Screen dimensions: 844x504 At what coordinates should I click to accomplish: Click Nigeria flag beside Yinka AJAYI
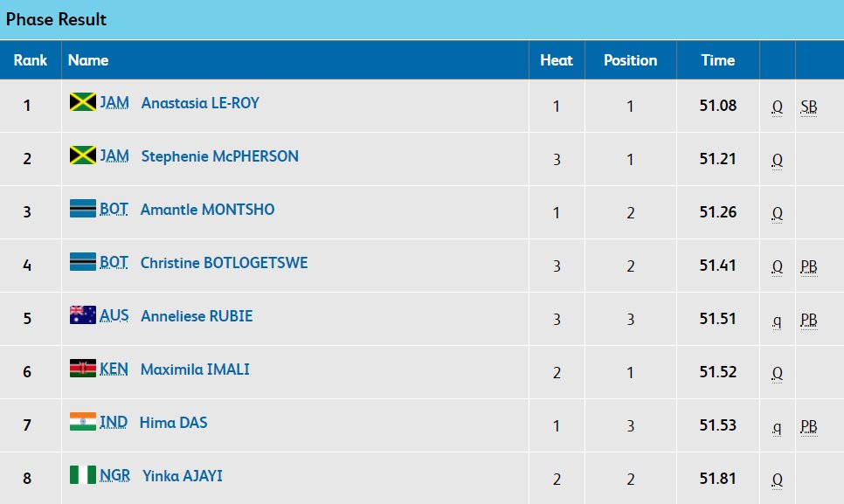pos(82,476)
